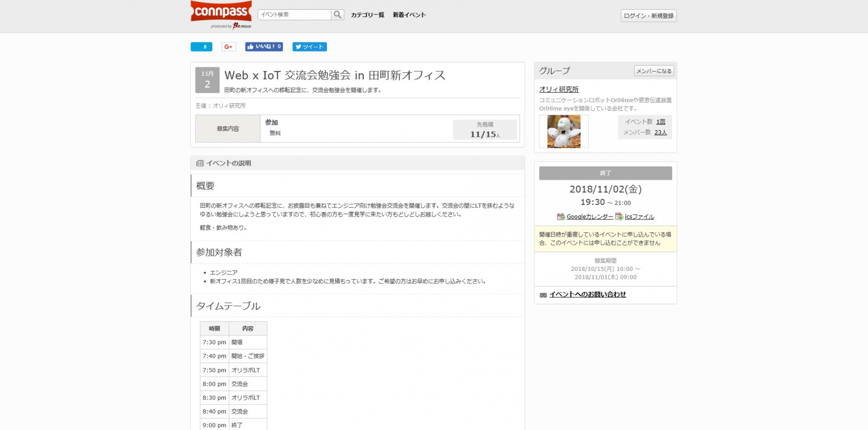Open the member count 23人 link
The height and width of the screenshot is (430, 868).
point(660,133)
